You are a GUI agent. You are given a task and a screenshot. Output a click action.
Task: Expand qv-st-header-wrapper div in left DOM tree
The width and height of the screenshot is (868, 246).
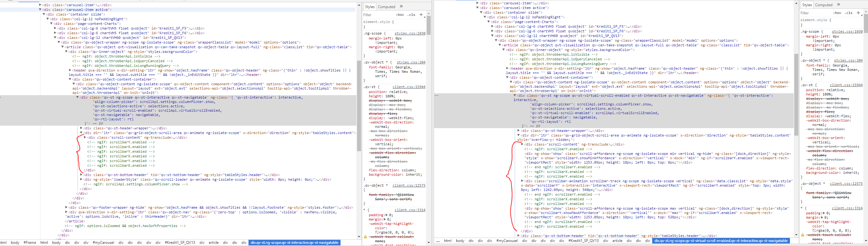point(81,128)
